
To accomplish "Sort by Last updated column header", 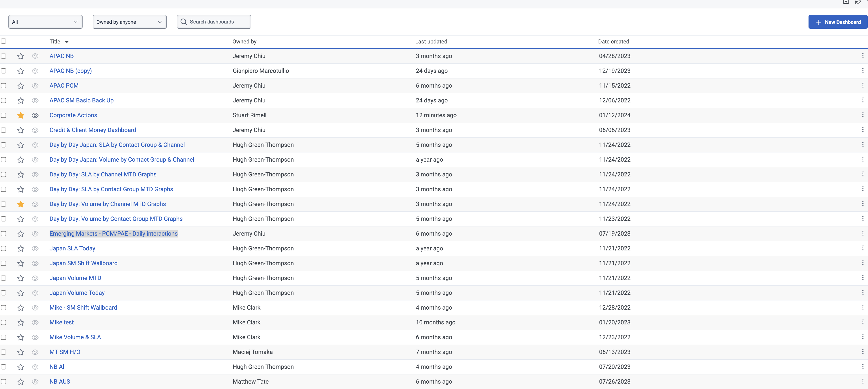I will (431, 41).
